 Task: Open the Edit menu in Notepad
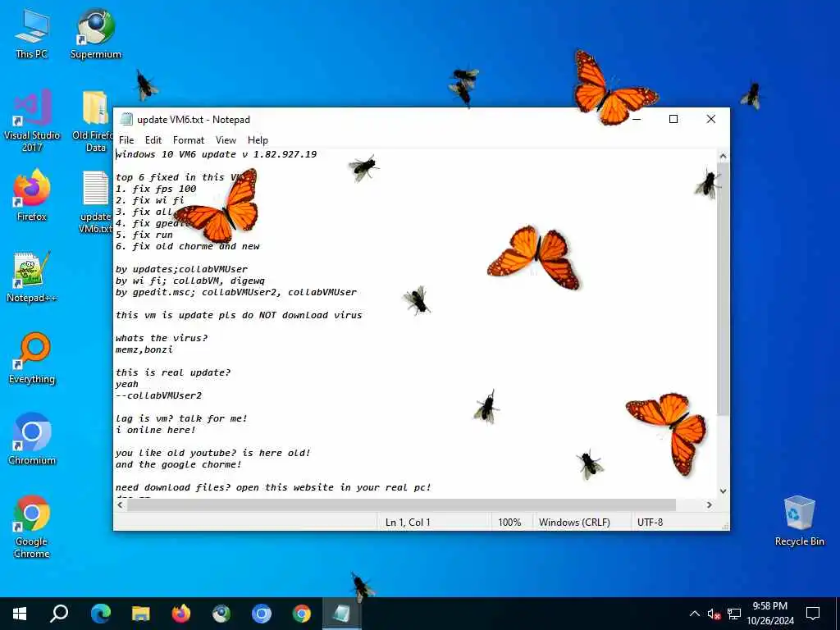(153, 139)
